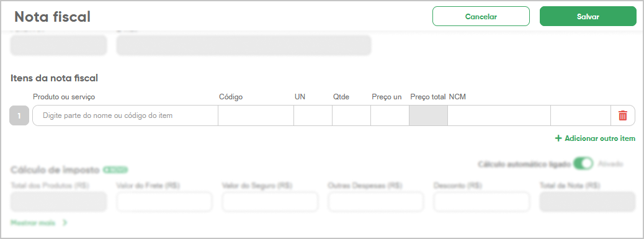Click the NCM field in item row
The width and height of the screenshot is (644, 239).
[499, 115]
